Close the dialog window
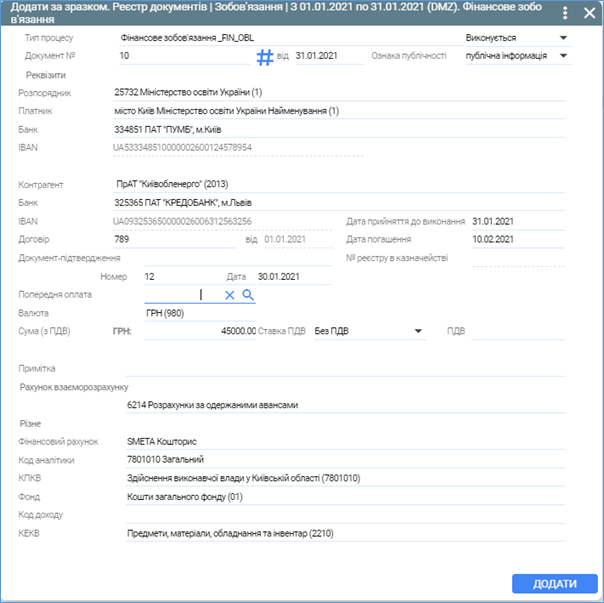 tap(588, 14)
